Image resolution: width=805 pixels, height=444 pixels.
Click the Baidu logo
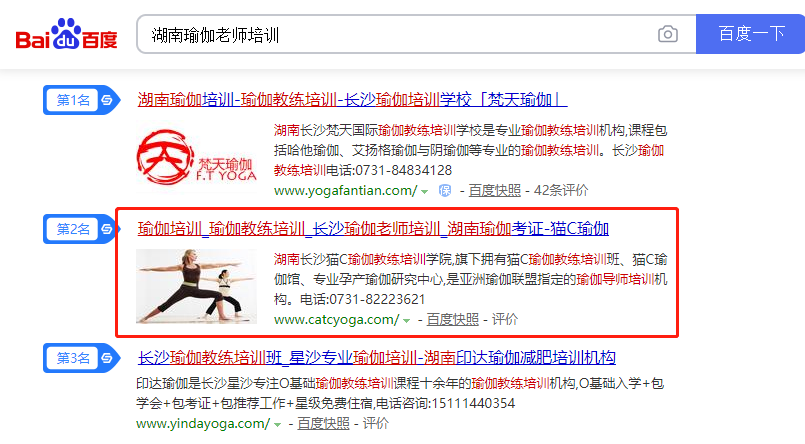click(x=66, y=34)
